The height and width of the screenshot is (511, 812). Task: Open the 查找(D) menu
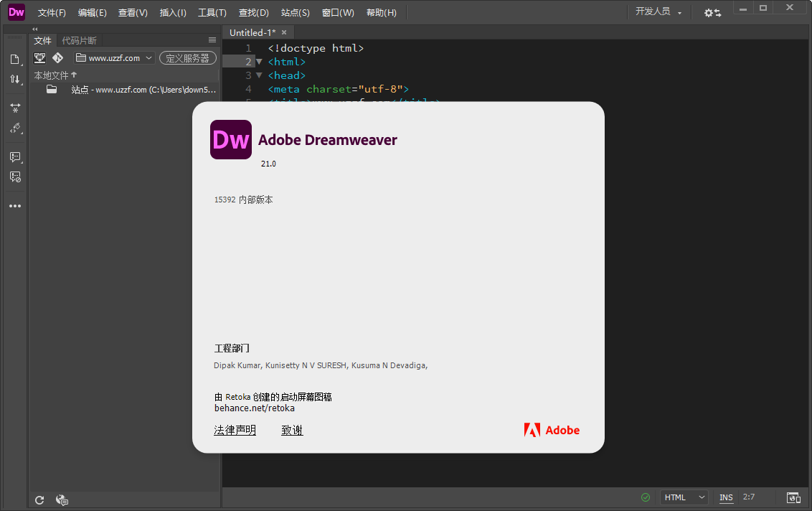pos(254,13)
